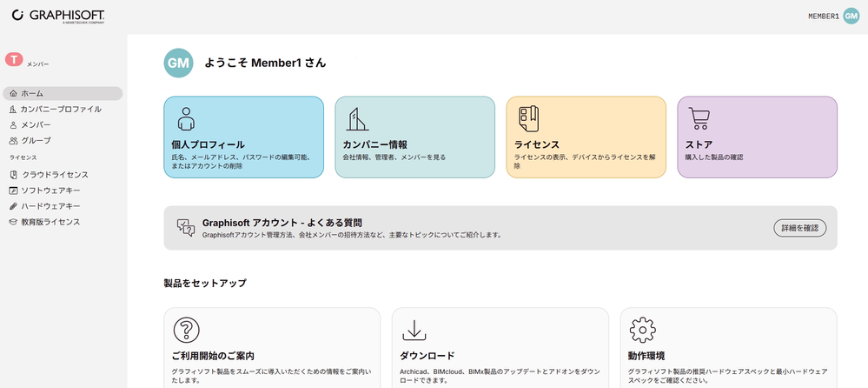Open the ライセンス card title
The image size is (868, 388).
click(536, 144)
